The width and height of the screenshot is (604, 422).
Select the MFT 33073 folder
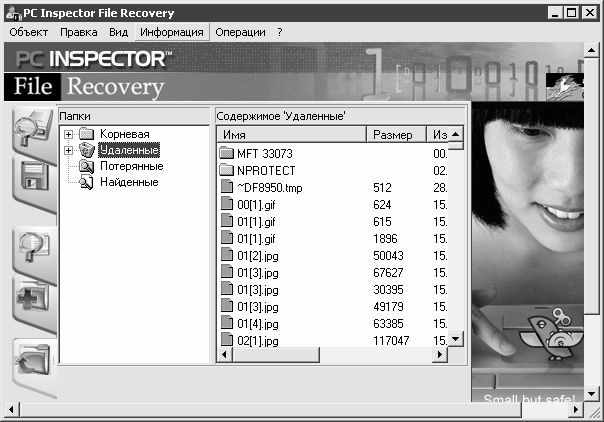264,153
